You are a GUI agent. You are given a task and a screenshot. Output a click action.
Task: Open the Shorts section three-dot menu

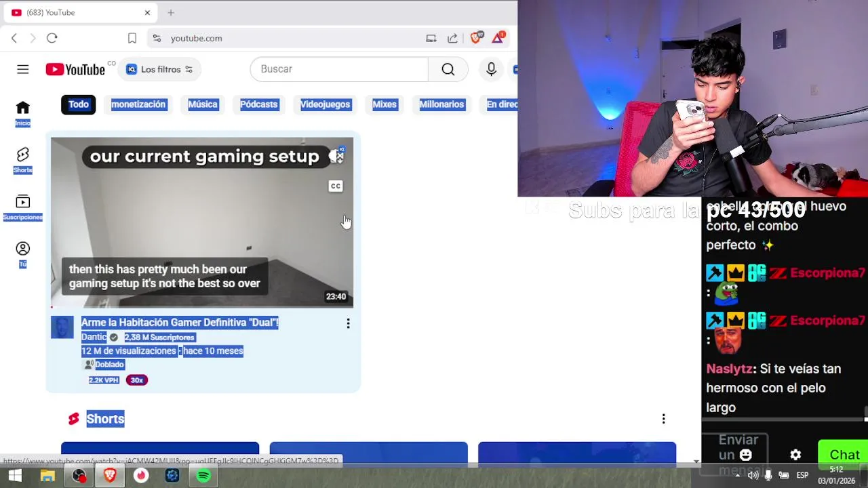tap(664, 420)
